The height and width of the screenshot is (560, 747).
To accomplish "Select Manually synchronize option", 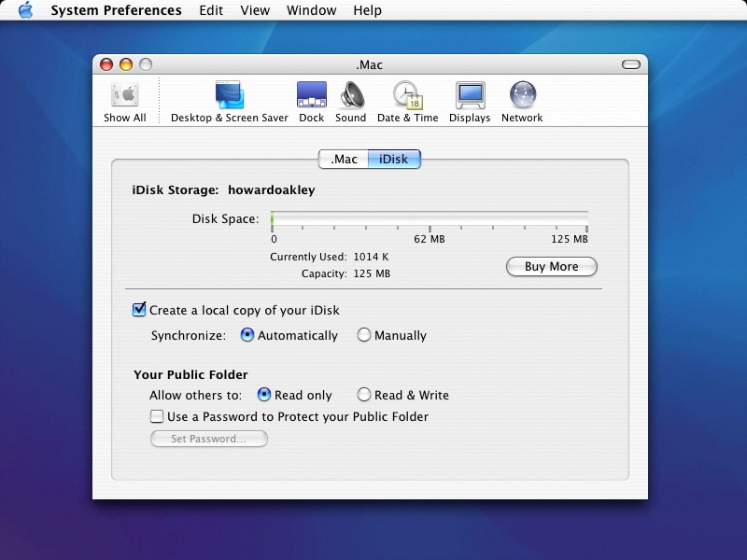I will click(364, 335).
